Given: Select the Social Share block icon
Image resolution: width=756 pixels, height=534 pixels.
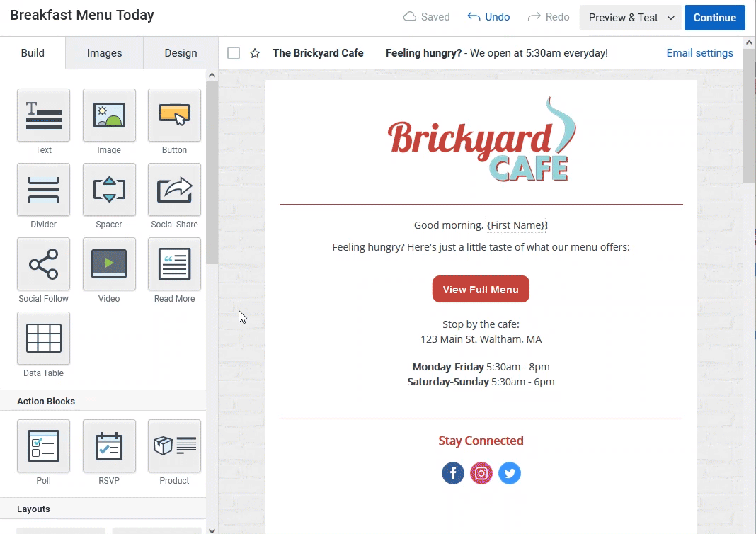Looking at the screenshot, I should click(x=175, y=190).
